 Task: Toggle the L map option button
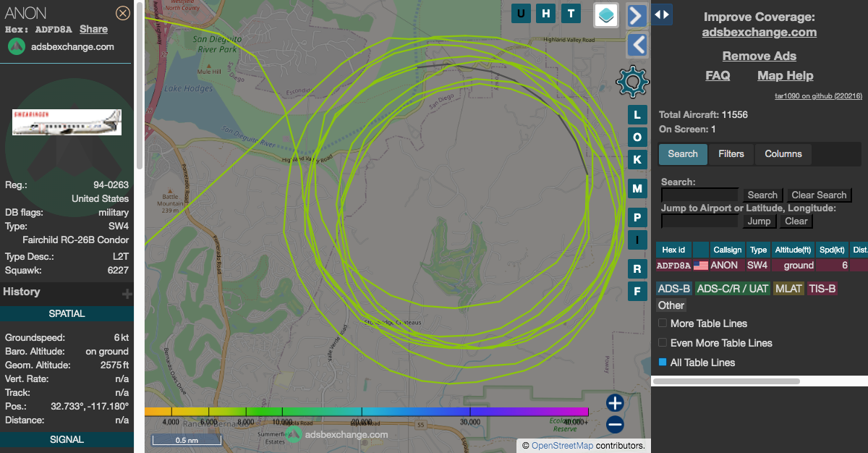637,114
